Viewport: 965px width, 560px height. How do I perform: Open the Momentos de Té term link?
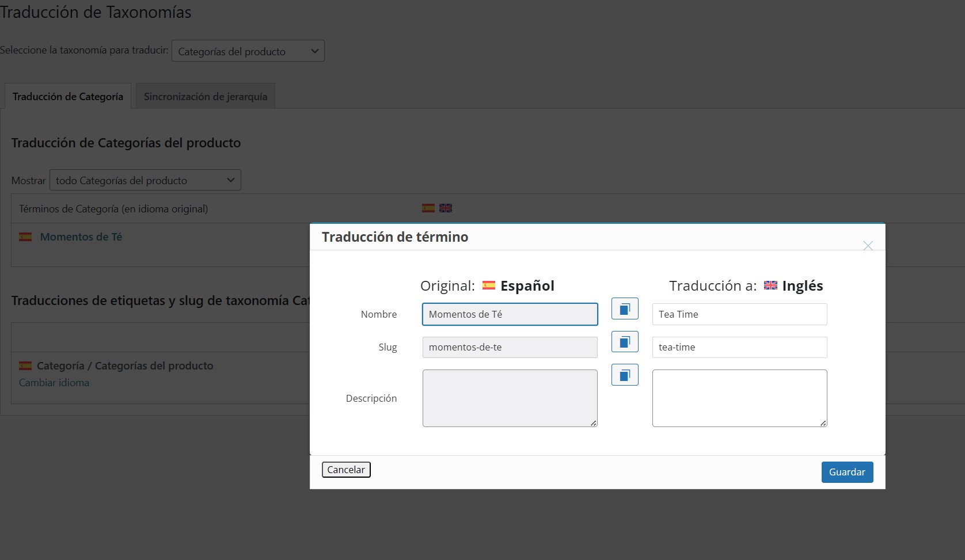pyautogui.click(x=81, y=237)
